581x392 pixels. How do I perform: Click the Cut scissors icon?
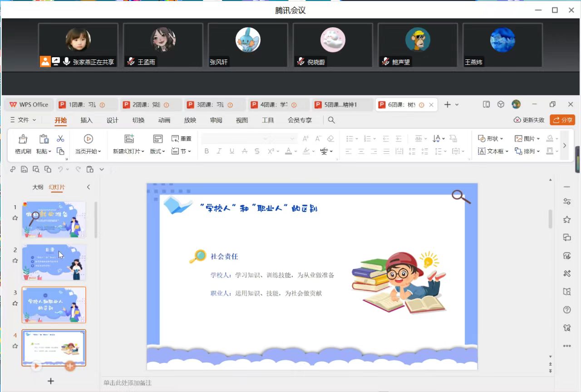pos(60,139)
